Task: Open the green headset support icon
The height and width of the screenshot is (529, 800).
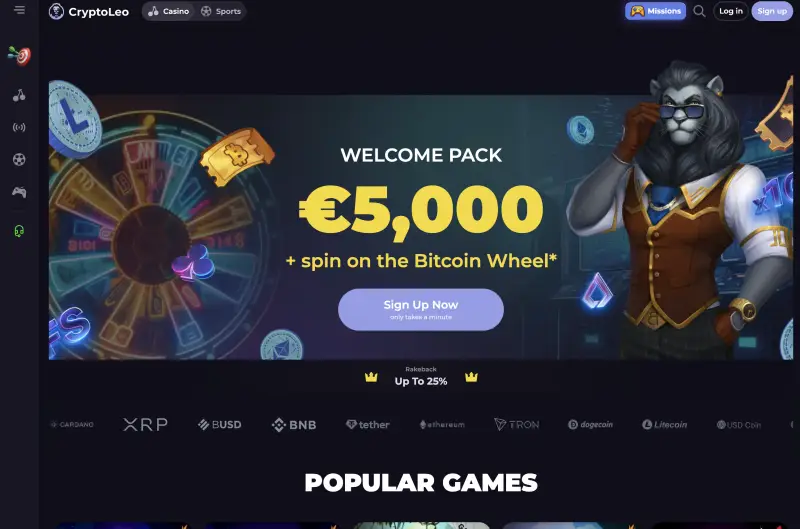Action: pos(19,231)
